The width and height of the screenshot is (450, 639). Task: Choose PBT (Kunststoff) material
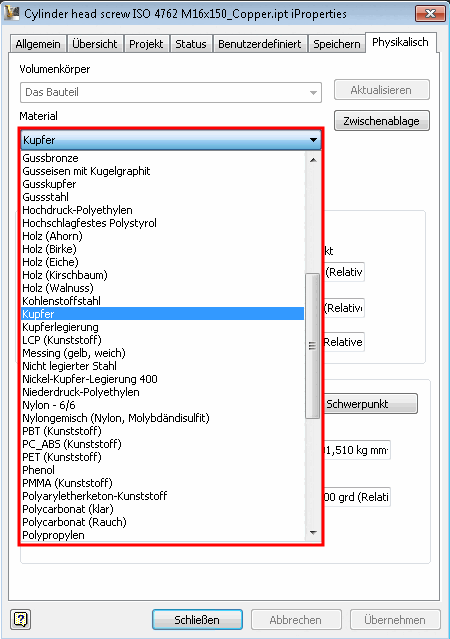point(163,431)
